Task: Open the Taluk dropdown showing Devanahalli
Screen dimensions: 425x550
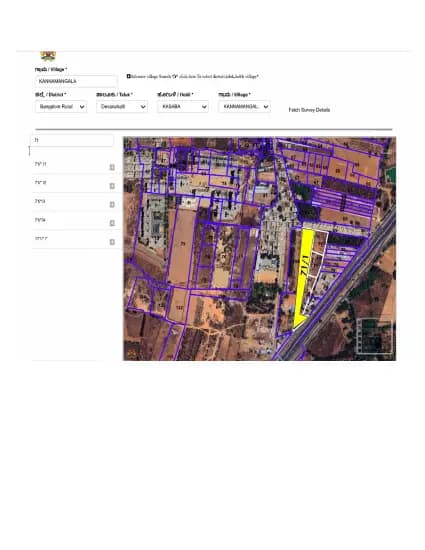Action: pyautogui.click(x=122, y=107)
